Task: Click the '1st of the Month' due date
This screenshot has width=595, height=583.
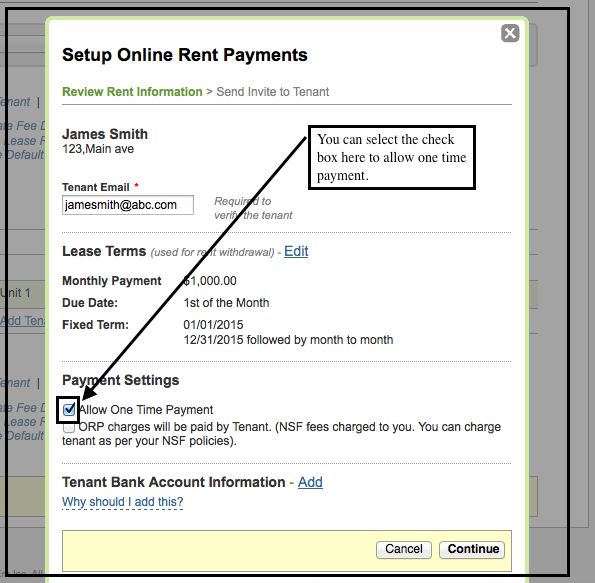Action: (226, 303)
